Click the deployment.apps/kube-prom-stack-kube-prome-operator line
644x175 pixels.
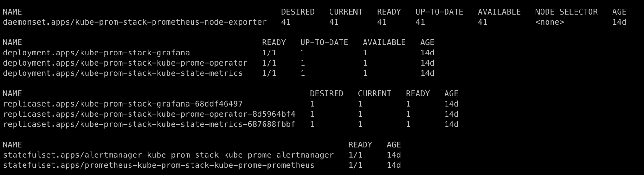tap(125, 63)
